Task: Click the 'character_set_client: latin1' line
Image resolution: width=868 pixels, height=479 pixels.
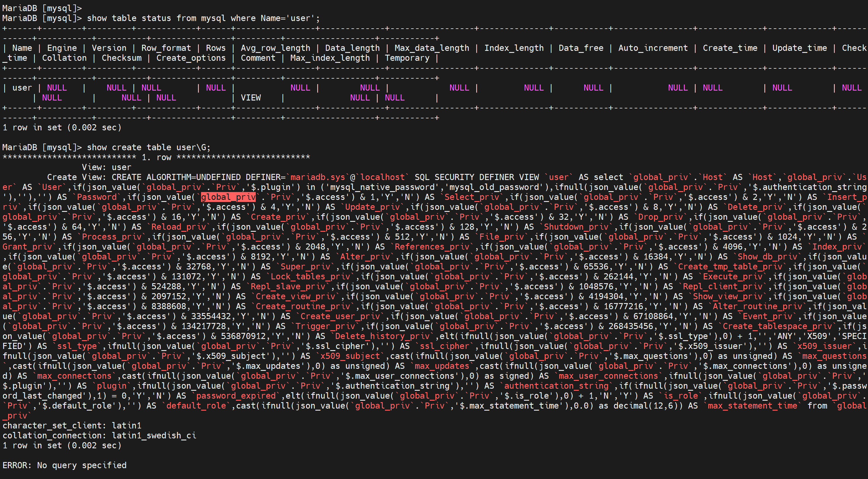Action: point(72,426)
